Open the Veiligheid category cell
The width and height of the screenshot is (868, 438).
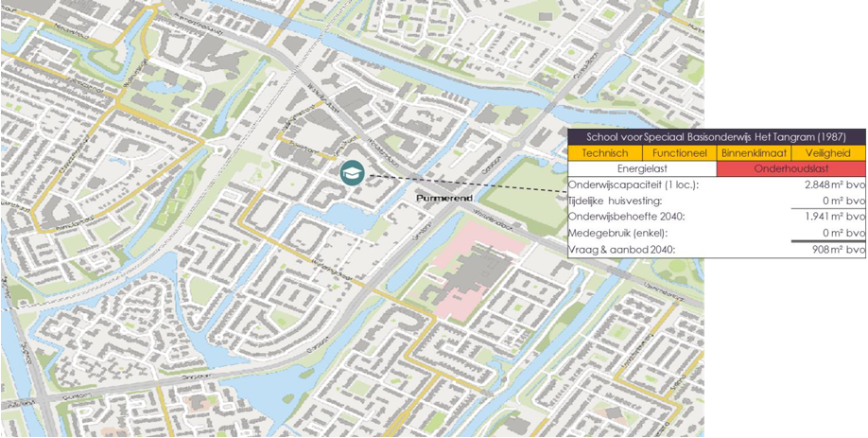[x=827, y=152]
